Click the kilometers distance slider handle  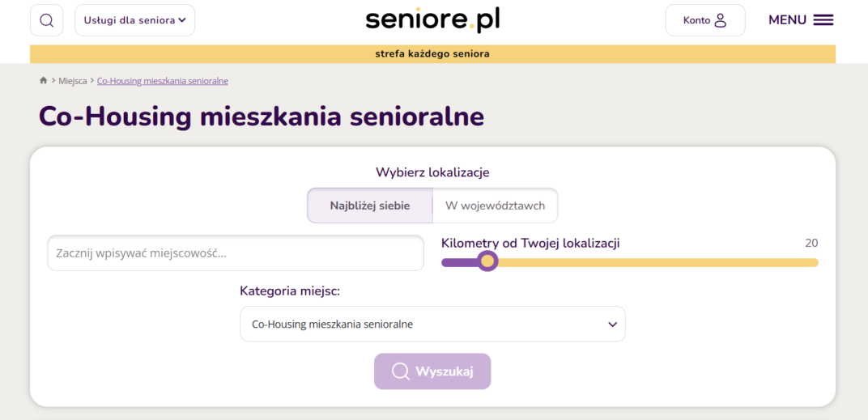coord(487,261)
